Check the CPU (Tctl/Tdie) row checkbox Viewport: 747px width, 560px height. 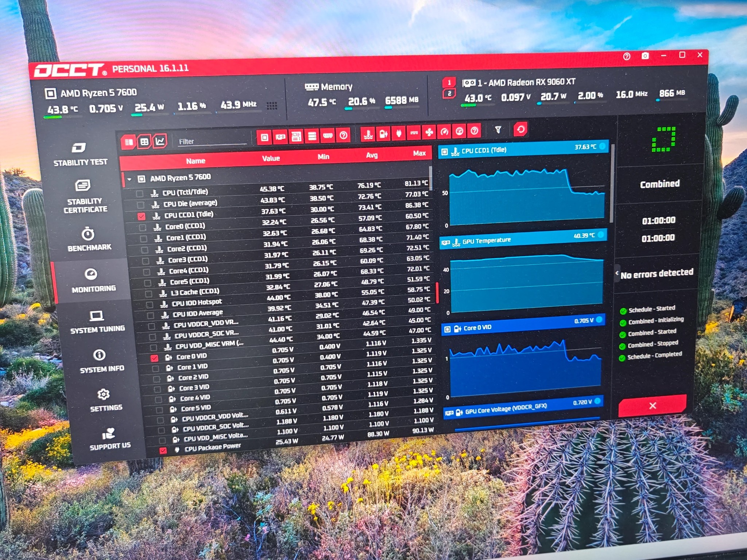click(x=139, y=194)
